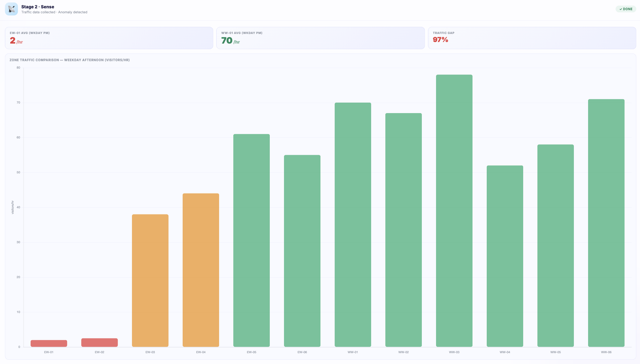Click the WW-05 green bar
Image resolution: width=640 pixels, height=364 pixels.
(x=556, y=246)
